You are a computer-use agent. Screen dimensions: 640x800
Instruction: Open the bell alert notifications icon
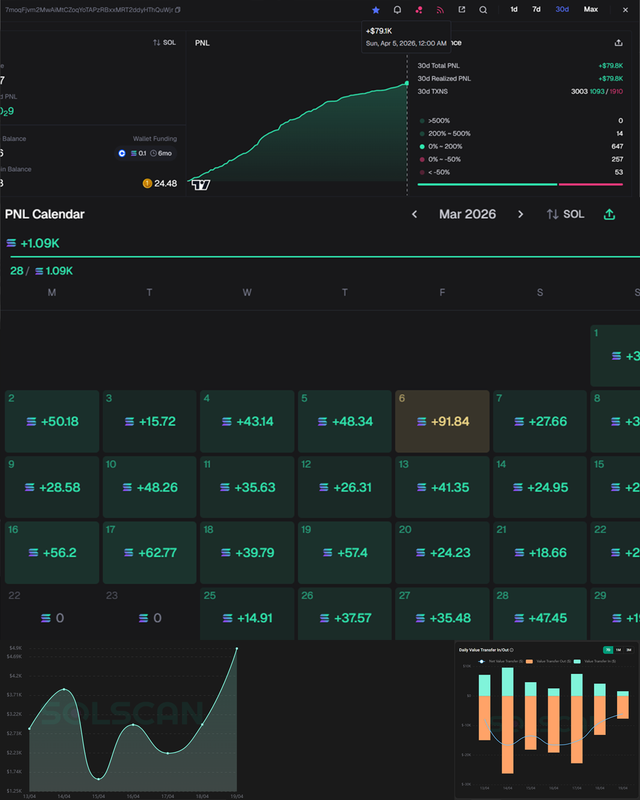point(397,10)
